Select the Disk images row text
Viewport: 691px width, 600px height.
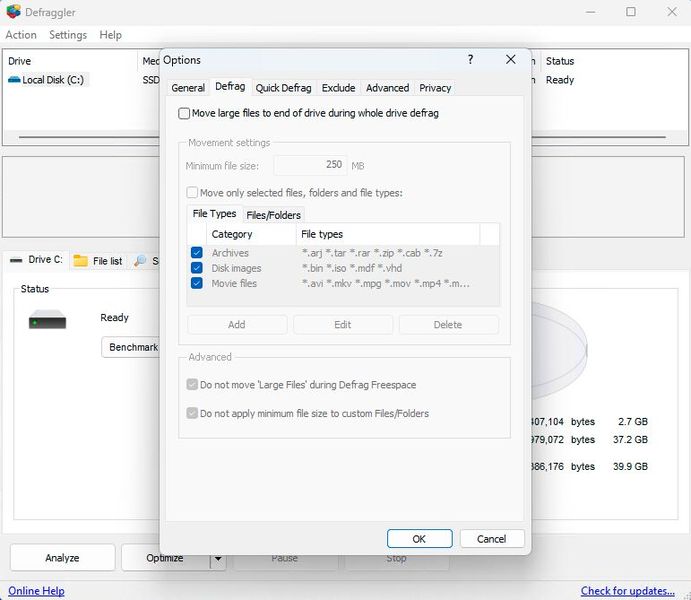click(x=236, y=268)
